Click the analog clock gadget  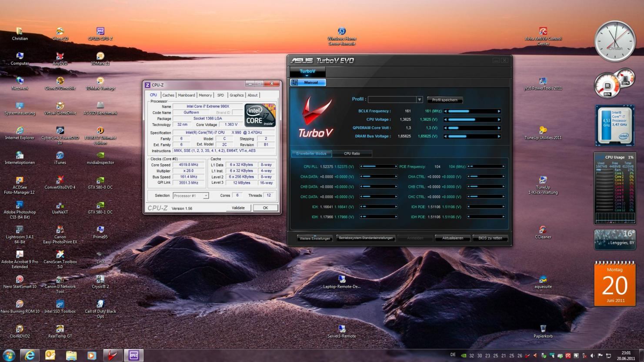click(x=615, y=41)
